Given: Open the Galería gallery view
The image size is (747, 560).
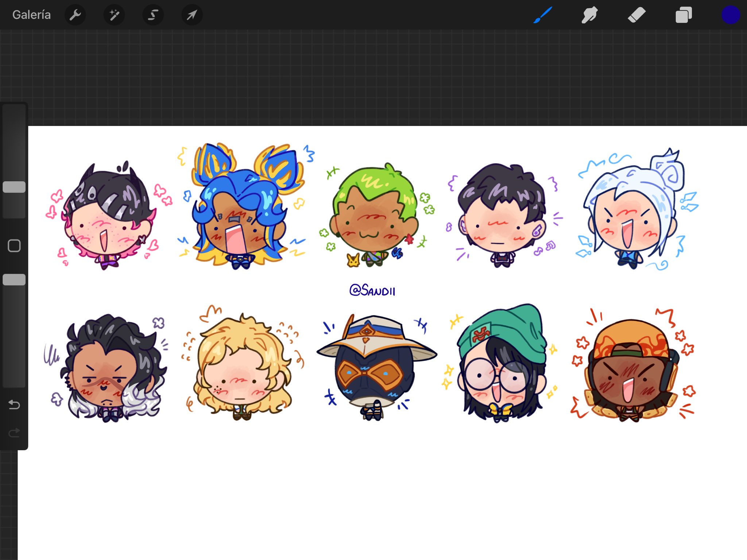Looking at the screenshot, I should tap(31, 15).
